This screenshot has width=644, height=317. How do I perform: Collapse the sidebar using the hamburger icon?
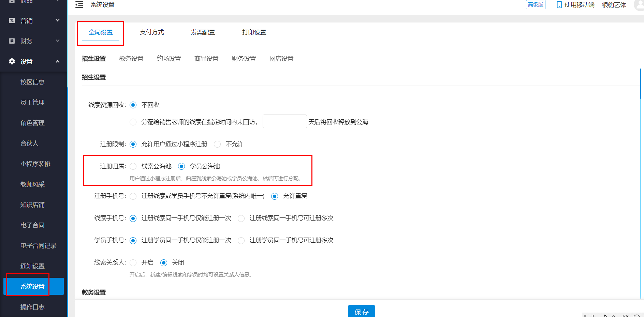[x=79, y=4]
